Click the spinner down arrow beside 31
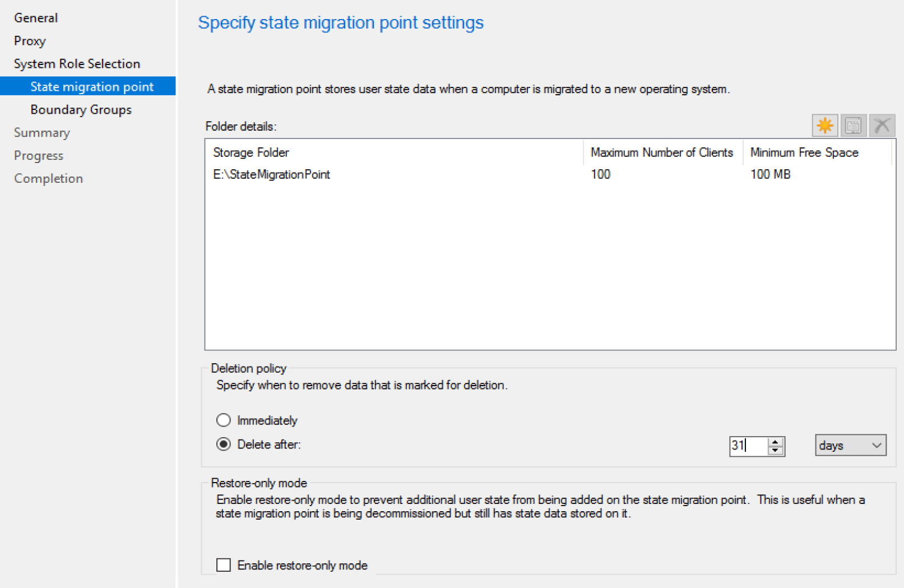Screen dimensions: 904x588 point(775,450)
